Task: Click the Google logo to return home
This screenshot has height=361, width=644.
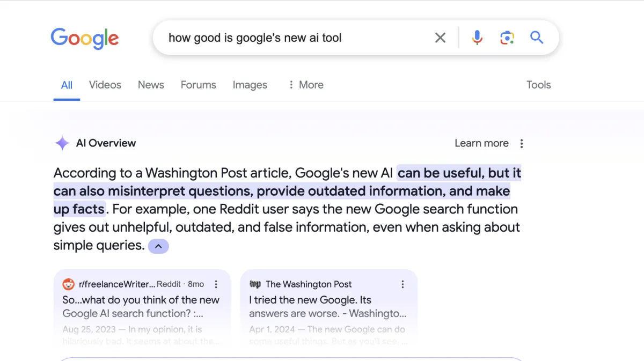Action: tap(84, 38)
